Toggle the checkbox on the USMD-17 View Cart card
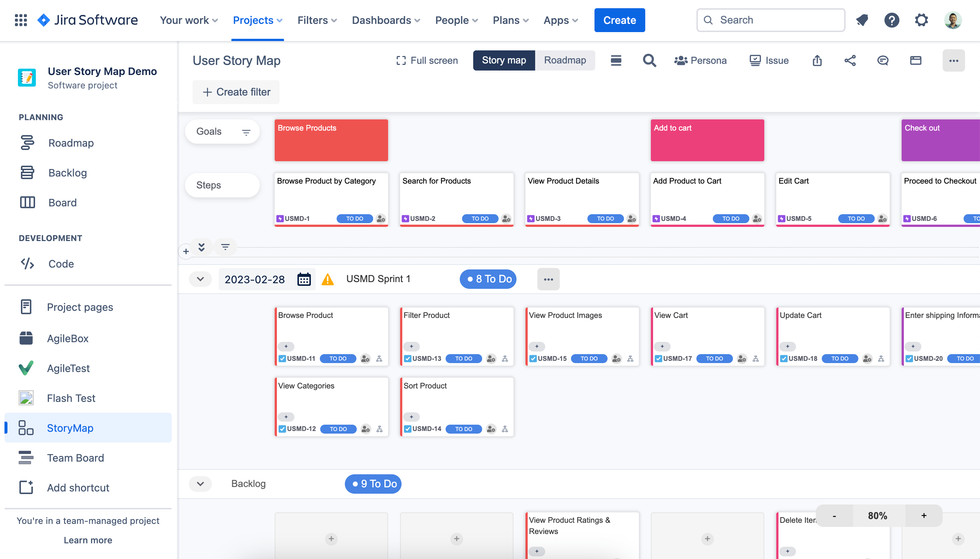 pyautogui.click(x=658, y=358)
